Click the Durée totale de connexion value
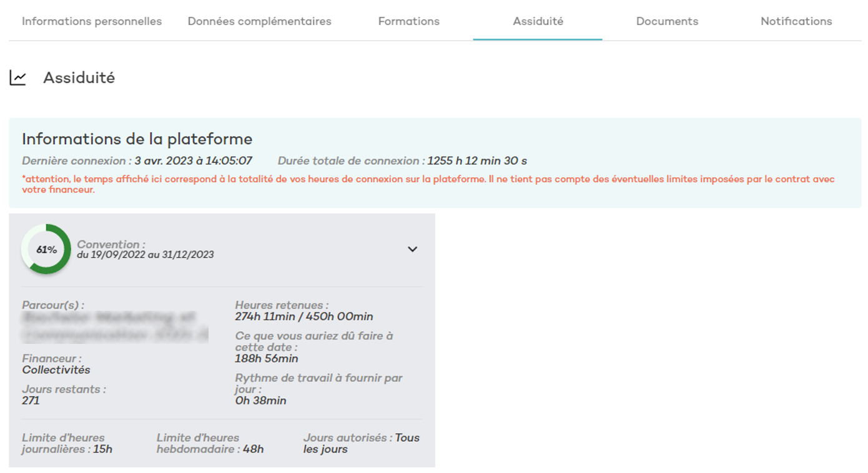Image resolution: width=868 pixels, height=473 pixels. coord(476,161)
